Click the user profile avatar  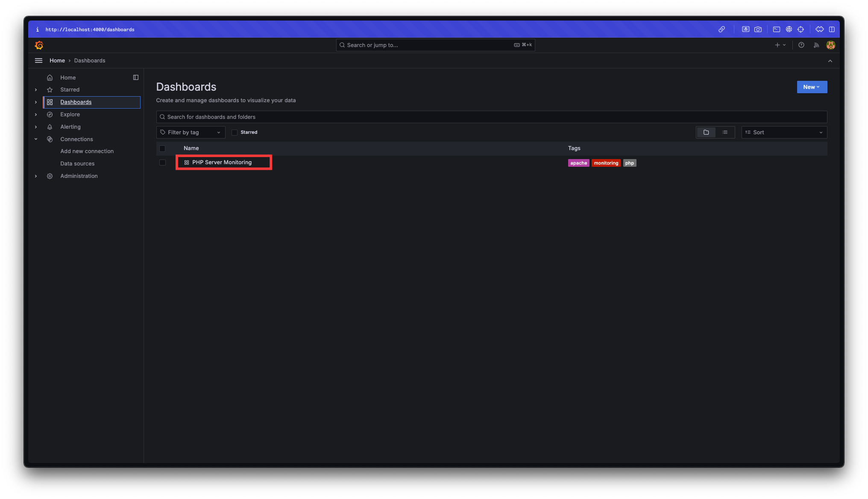click(x=830, y=45)
